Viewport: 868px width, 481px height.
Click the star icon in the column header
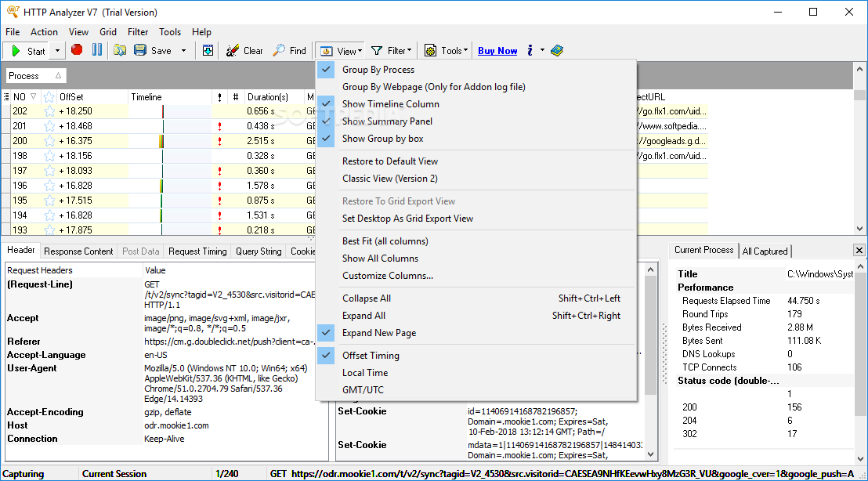pos(49,97)
